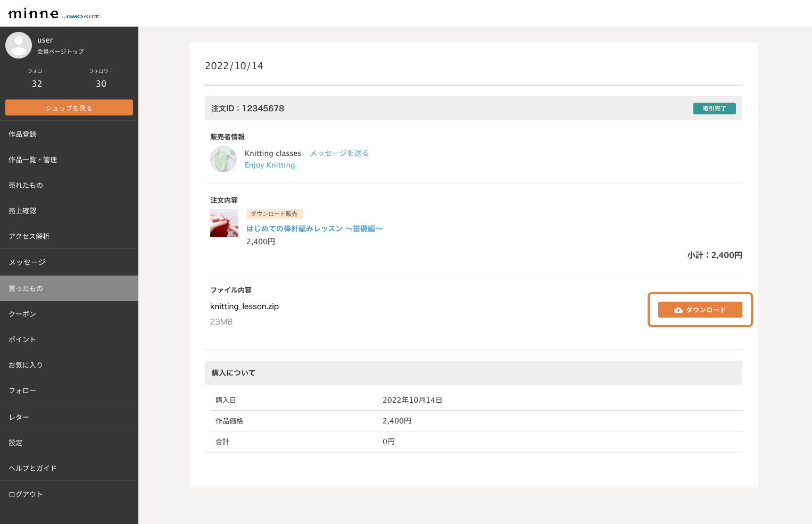Open the knitting lesson product thumbnail
This screenshot has width=812, height=524.
(224, 223)
